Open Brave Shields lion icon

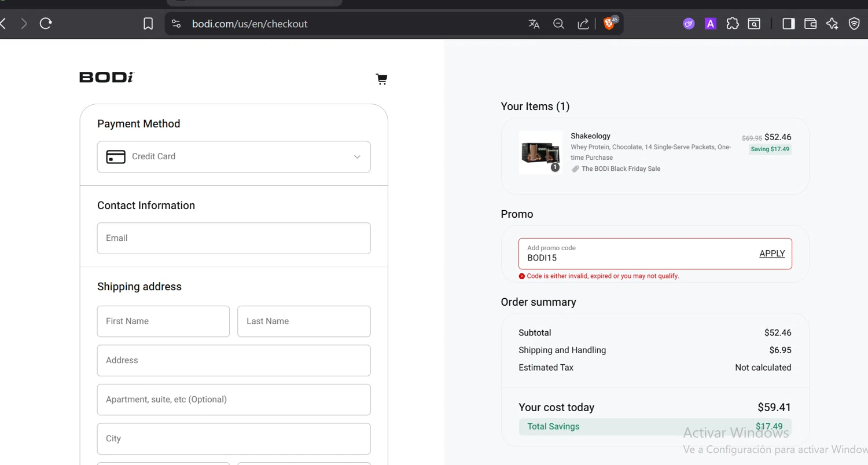click(x=609, y=24)
